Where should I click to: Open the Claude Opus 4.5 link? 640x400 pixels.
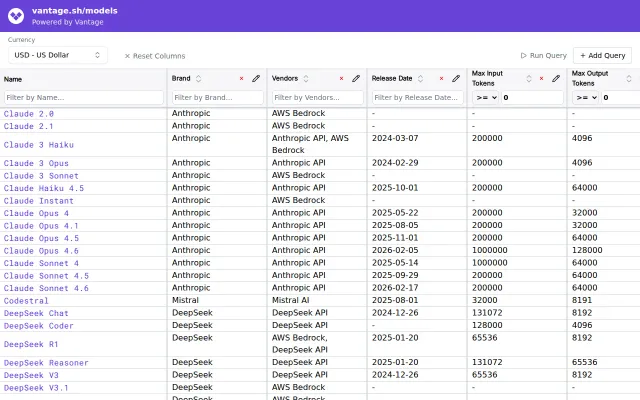coord(41,238)
